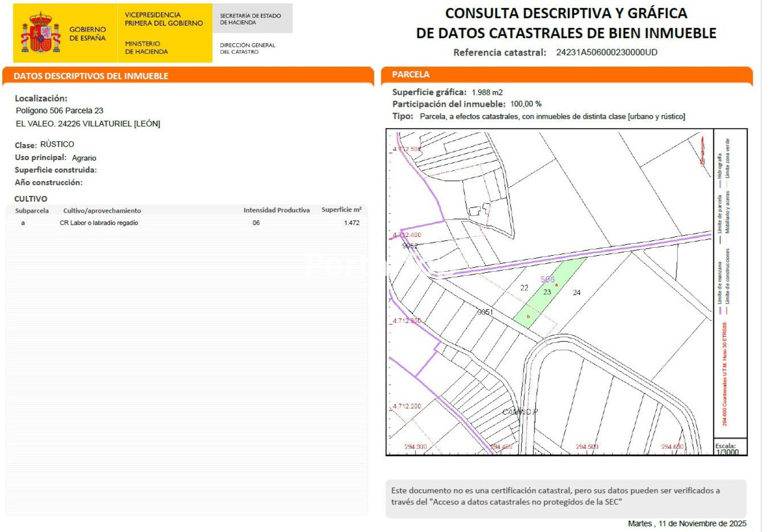Click the Dirección General del Catastro label
The height and width of the screenshot is (532, 762).
click(247, 48)
